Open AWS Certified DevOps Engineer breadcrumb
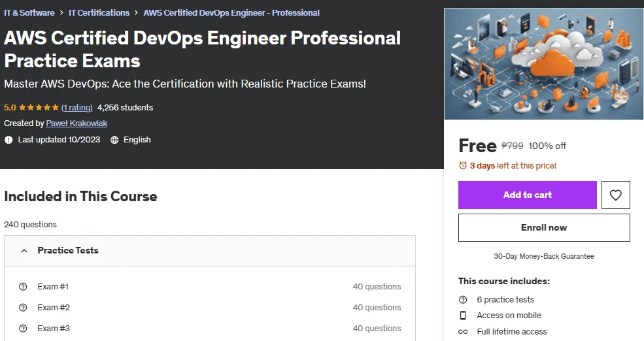Screen dimensions: 644x341 [231, 12]
